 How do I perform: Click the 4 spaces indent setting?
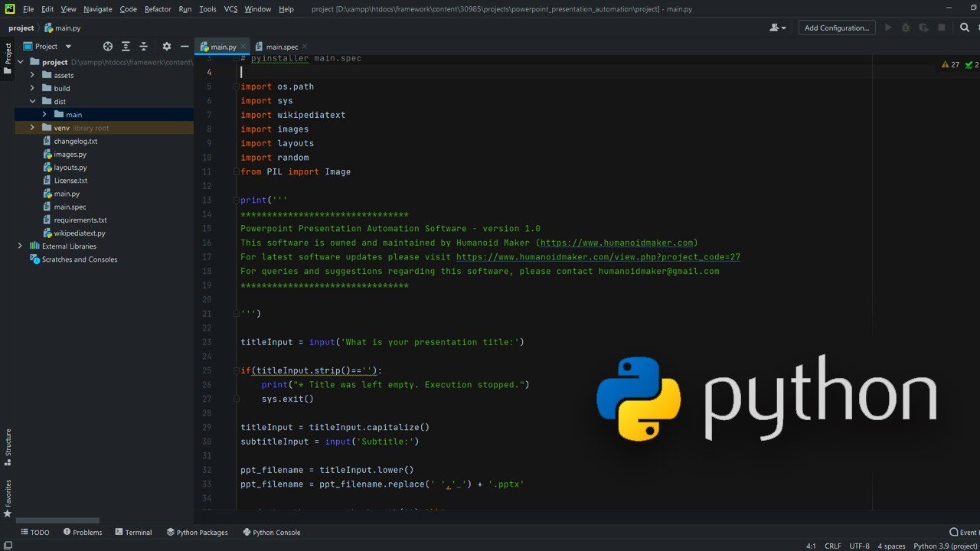coord(891,546)
